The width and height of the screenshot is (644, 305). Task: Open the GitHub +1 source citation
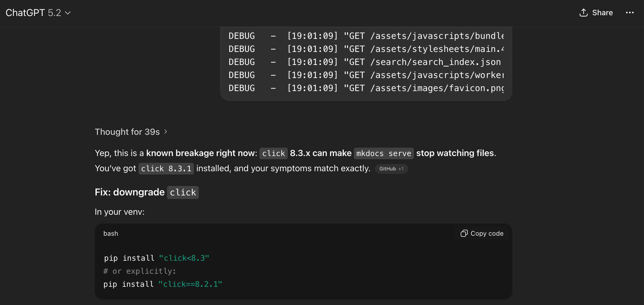coord(391,169)
